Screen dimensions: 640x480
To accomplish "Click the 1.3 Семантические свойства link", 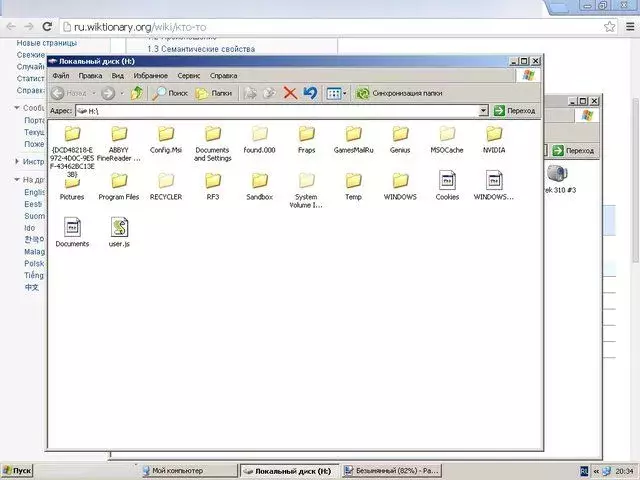I will tap(201, 49).
